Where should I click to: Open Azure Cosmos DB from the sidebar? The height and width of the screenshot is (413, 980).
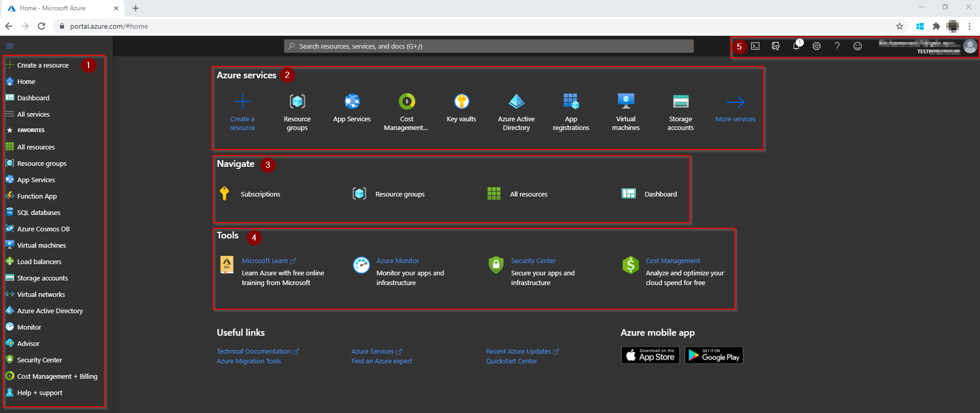pyautogui.click(x=43, y=229)
